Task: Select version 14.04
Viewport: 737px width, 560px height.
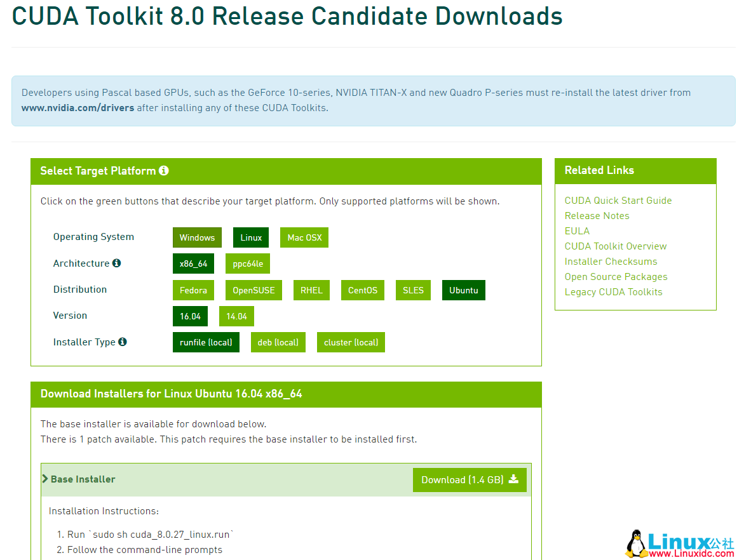Action: click(x=236, y=316)
